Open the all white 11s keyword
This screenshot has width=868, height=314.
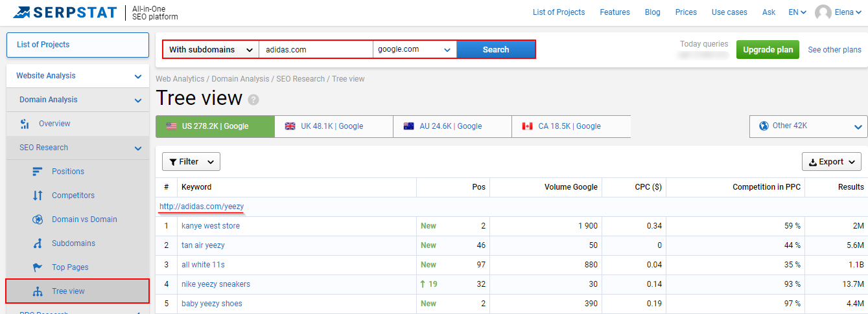[x=203, y=265]
